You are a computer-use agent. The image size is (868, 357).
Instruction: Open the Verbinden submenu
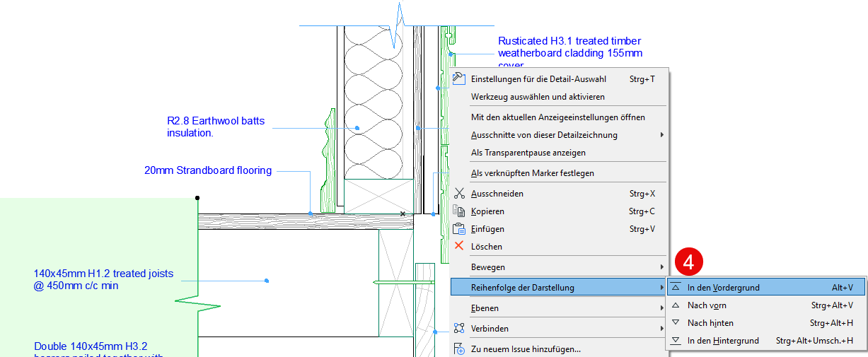[x=559, y=328]
